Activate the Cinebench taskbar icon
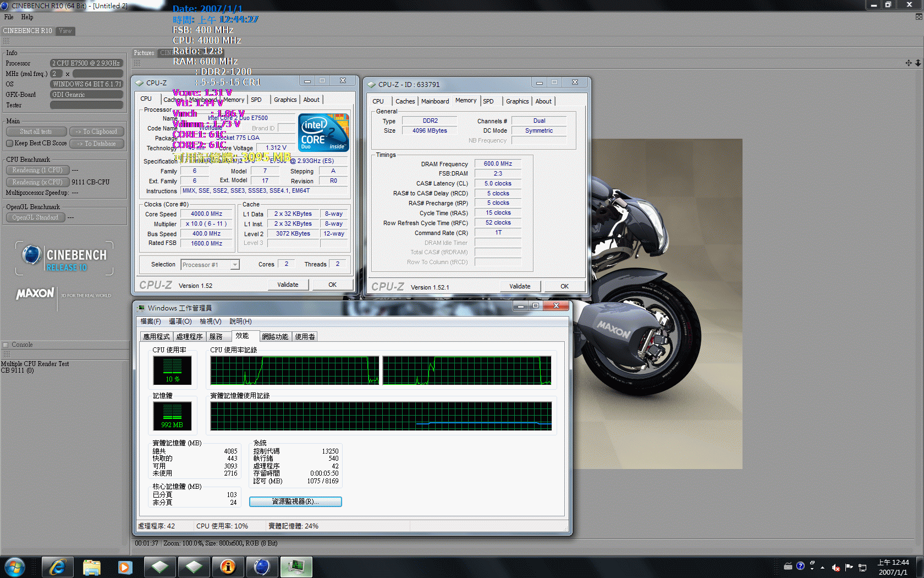924x578 pixels. click(x=262, y=567)
